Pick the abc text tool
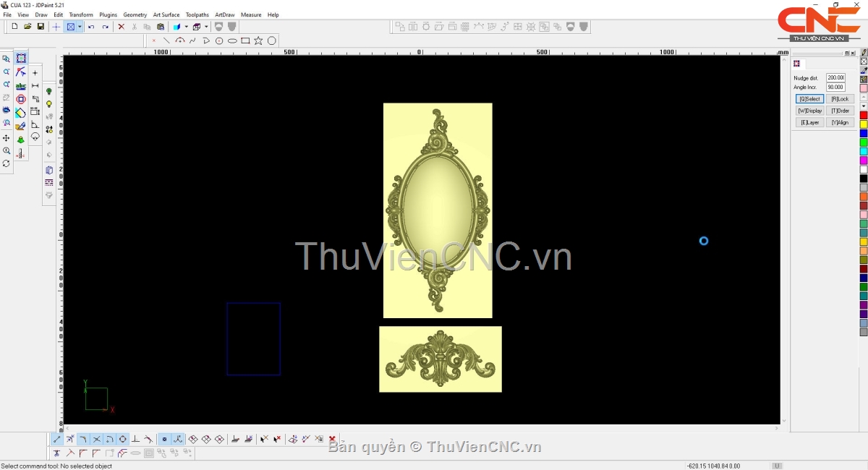 tap(21, 86)
